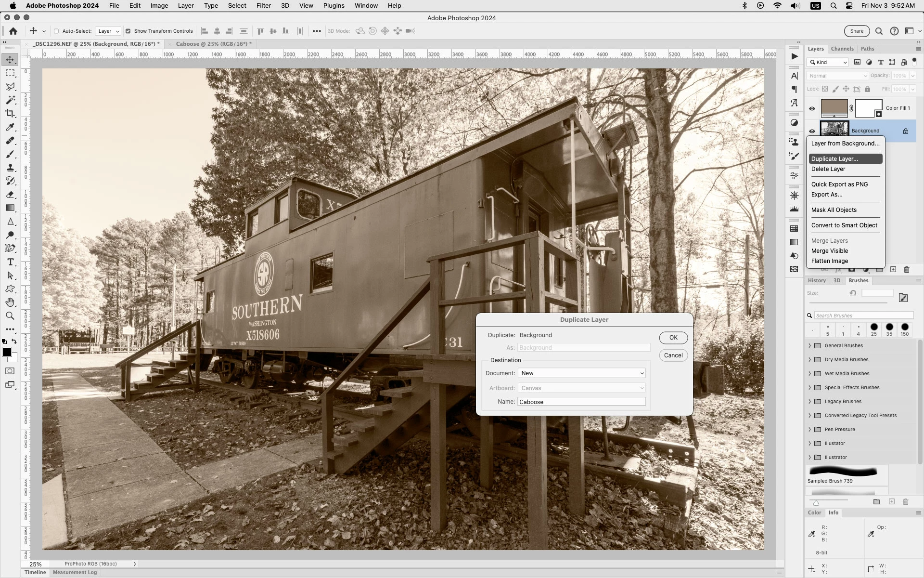Select the Magic Wand tool
Screen dimensions: 924x578
[10, 100]
